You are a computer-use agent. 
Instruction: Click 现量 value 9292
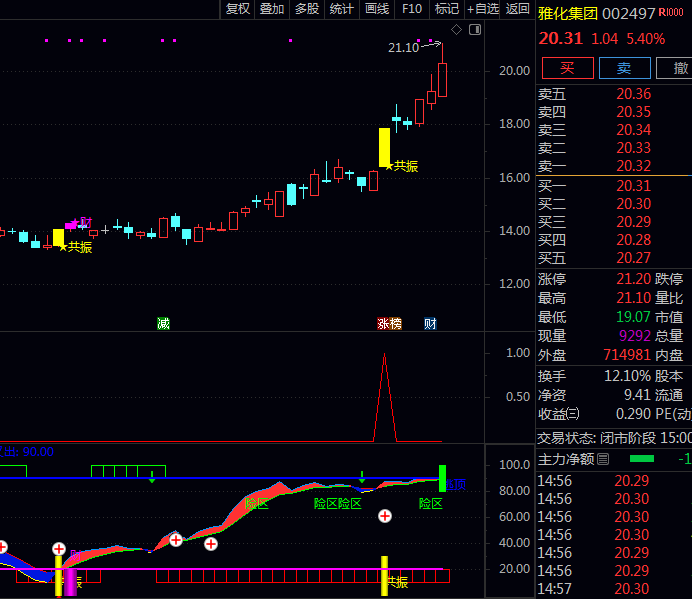635,336
